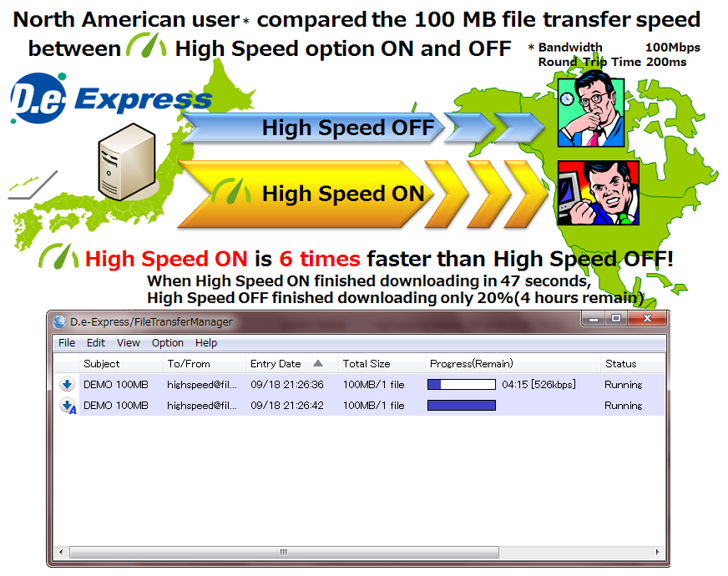This screenshot has height=576, width=728.
Task: Click the accelerated download icon in the second row
Action: pos(68,406)
